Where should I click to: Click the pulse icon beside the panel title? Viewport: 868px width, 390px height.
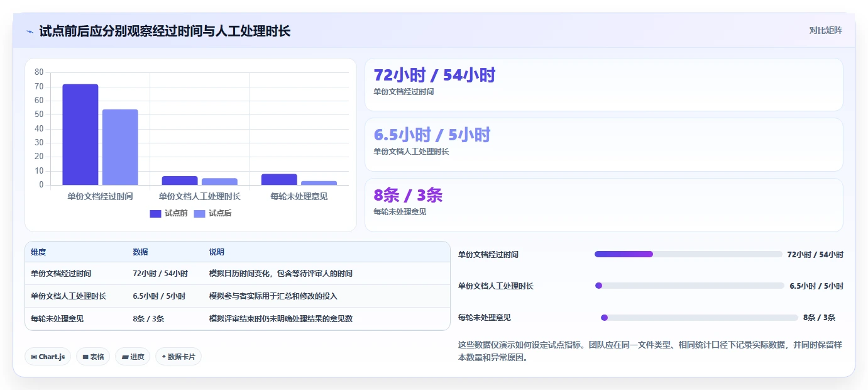pos(30,31)
